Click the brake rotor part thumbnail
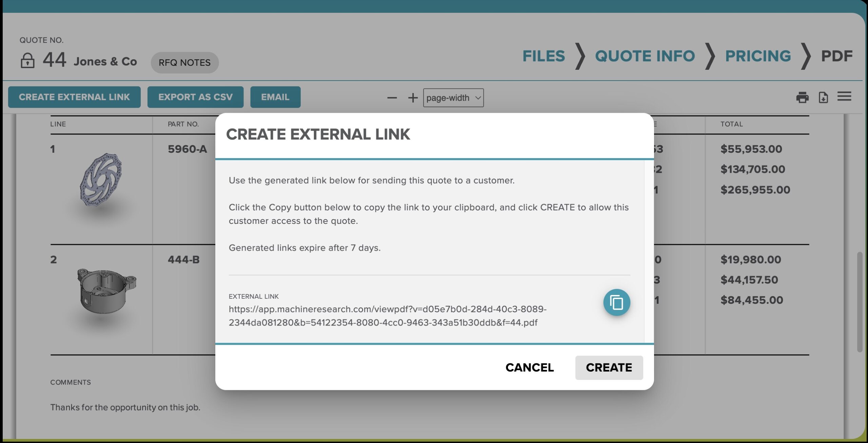 [101, 180]
